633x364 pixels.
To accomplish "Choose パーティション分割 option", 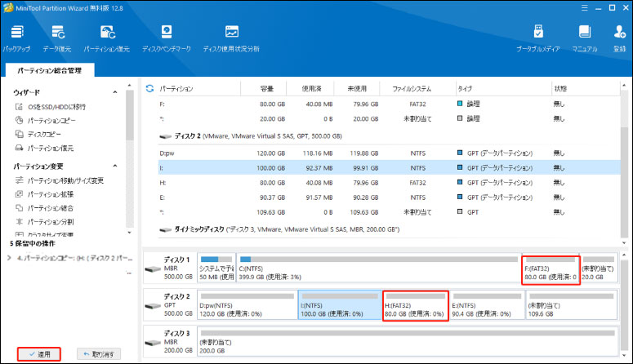I will click(x=44, y=221).
